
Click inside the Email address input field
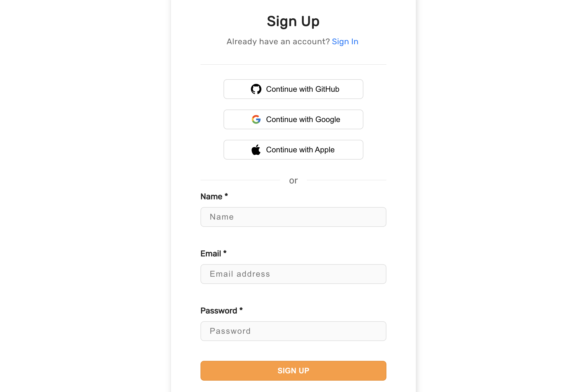[293, 274]
